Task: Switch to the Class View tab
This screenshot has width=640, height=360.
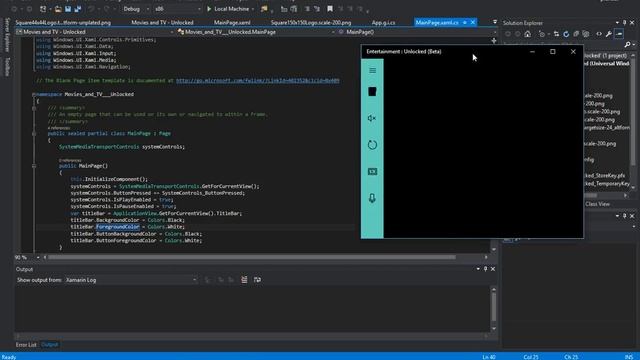Action: point(598,204)
